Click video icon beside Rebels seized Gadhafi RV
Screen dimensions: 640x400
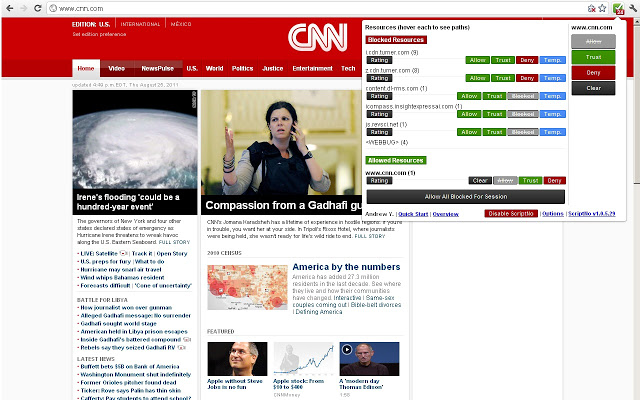182,348
